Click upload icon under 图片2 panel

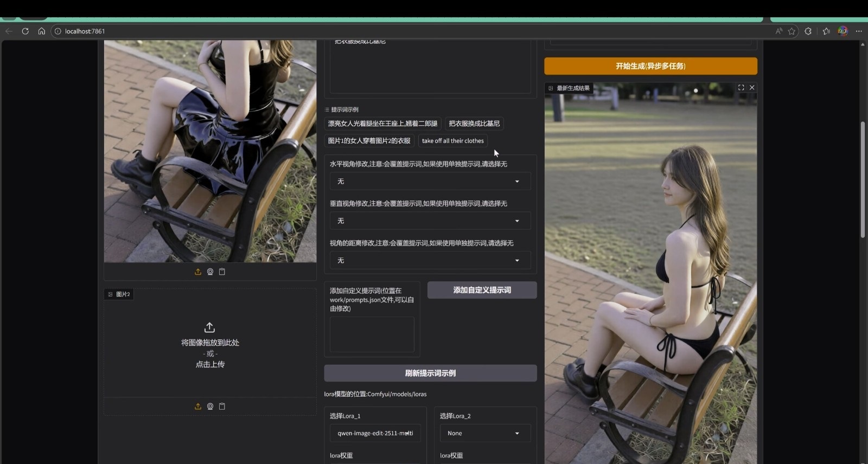(x=198, y=406)
